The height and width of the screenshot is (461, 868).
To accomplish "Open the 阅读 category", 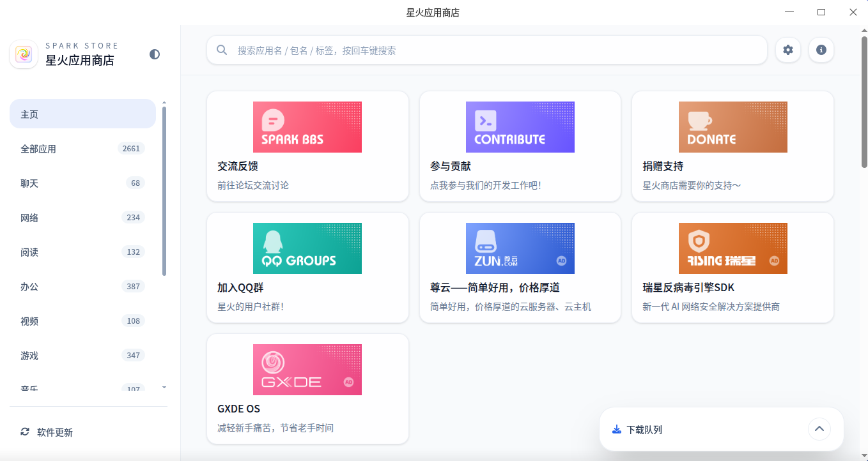I will click(x=82, y=252).
